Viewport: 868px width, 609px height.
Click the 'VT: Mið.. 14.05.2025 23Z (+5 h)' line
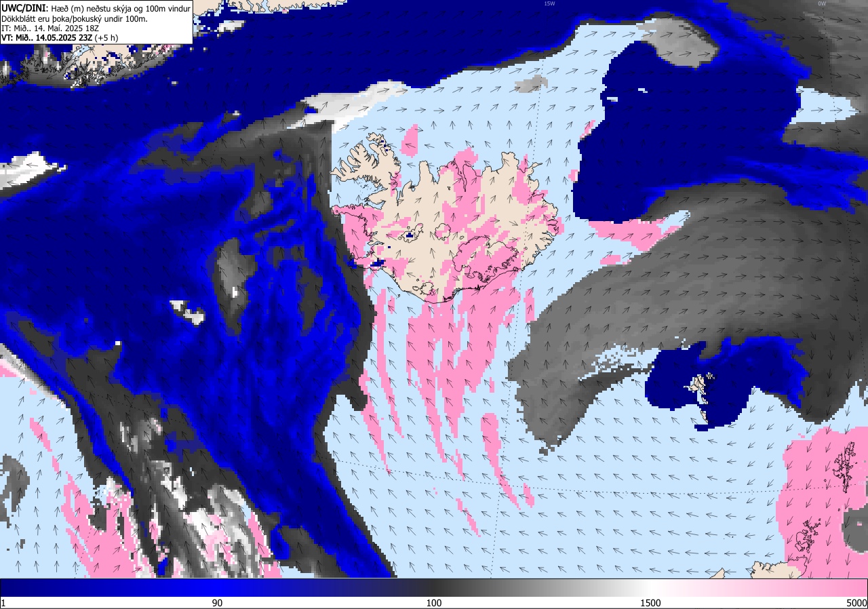[x=60, y=37]
